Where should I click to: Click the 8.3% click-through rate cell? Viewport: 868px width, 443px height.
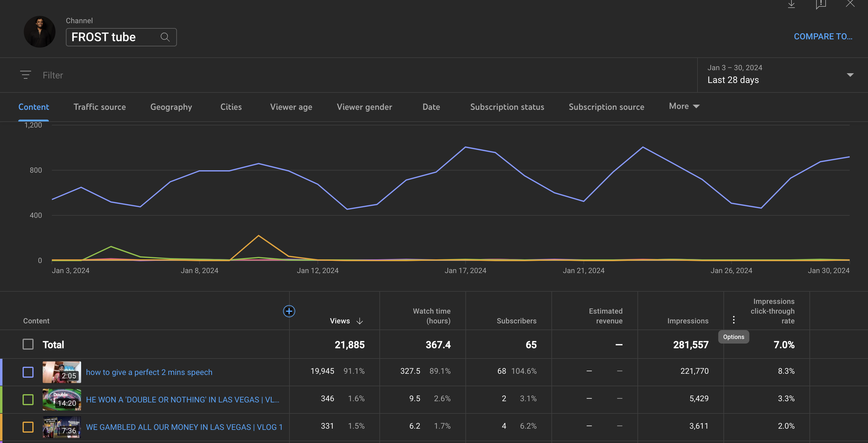point(786,371)
